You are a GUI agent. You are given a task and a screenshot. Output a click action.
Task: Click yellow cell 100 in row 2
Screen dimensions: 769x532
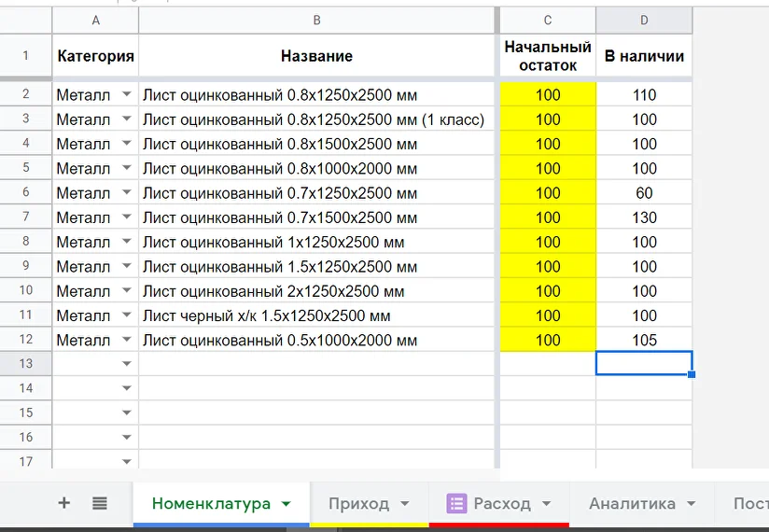pyautogui.click(x=548, y=94)
